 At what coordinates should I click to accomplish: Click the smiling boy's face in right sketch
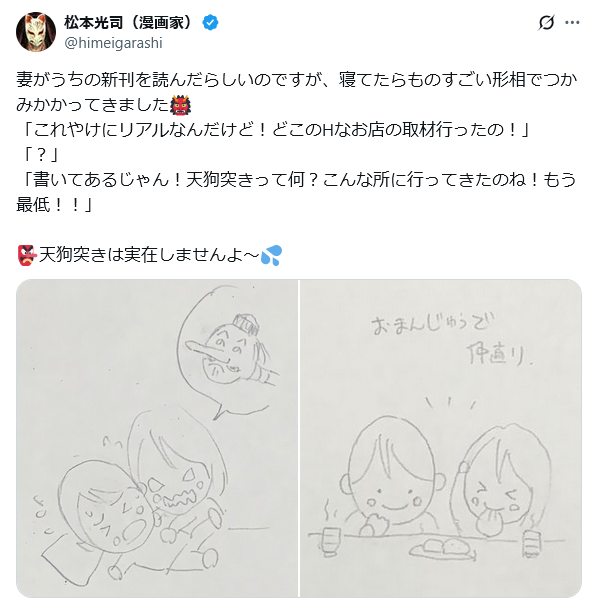coord(392,473)
